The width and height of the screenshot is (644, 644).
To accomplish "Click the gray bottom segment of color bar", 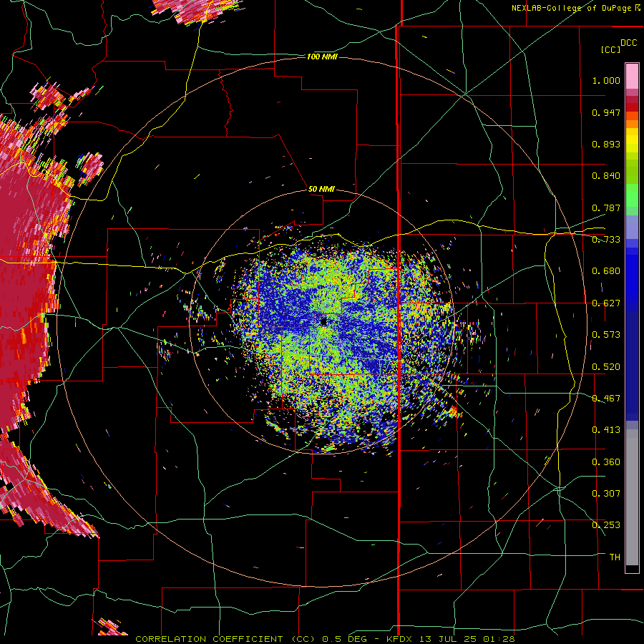I will [632, 497].
